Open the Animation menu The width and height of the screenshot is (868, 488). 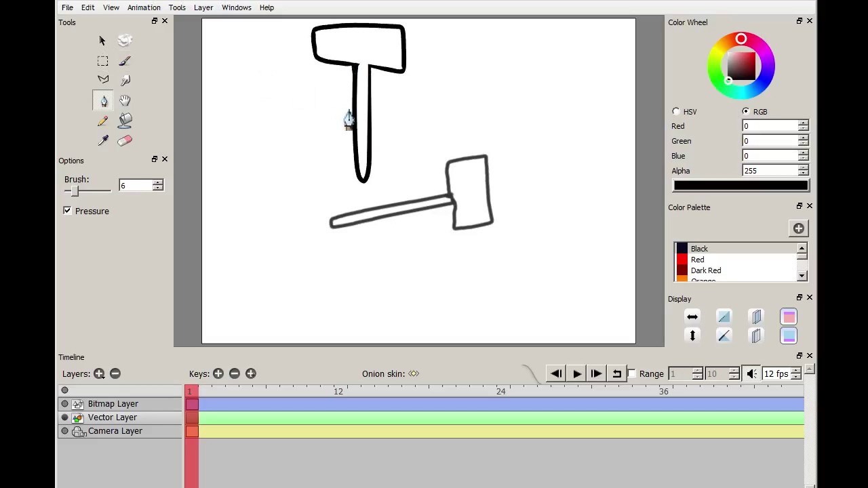coord(144,7)
